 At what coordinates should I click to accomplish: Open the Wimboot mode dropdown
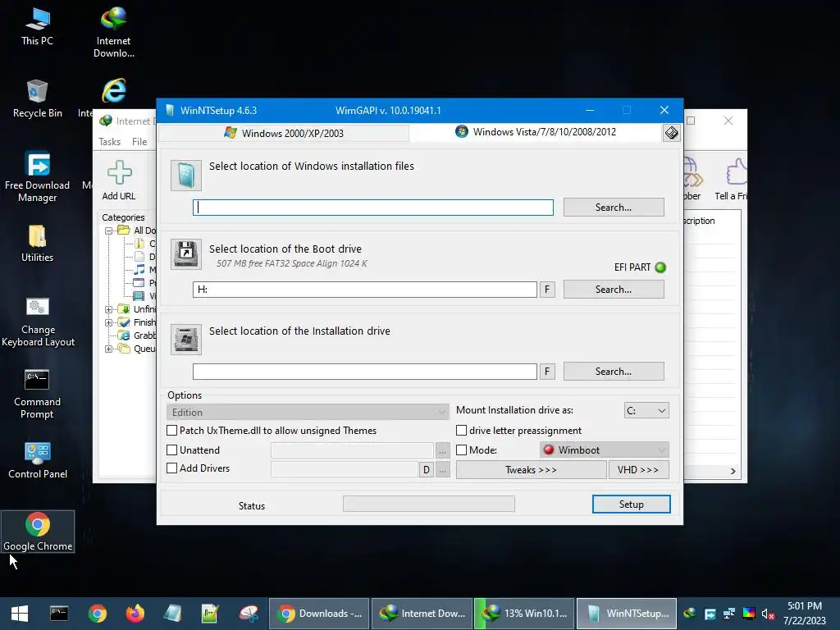coord(605,450)
